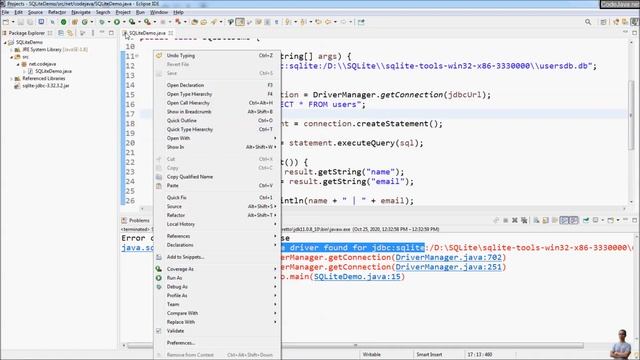This screenshot has width=640, height=360.
Task: Minimize the Package Explorer view
Action: point(102,33)
